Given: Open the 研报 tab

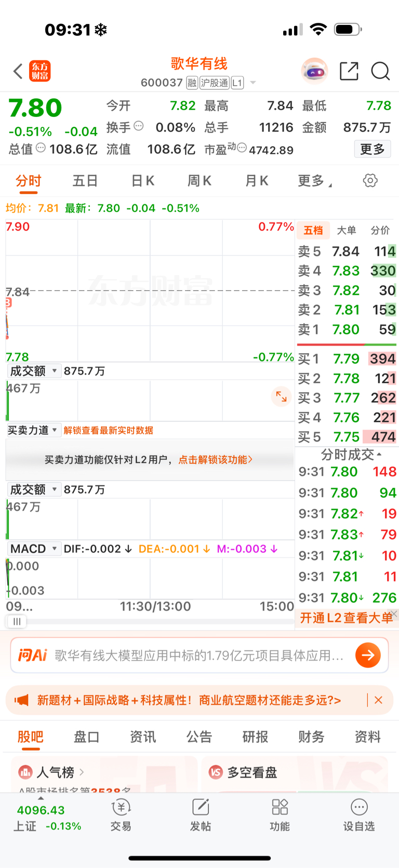Looking at the screenshot, I should (256, 737).
